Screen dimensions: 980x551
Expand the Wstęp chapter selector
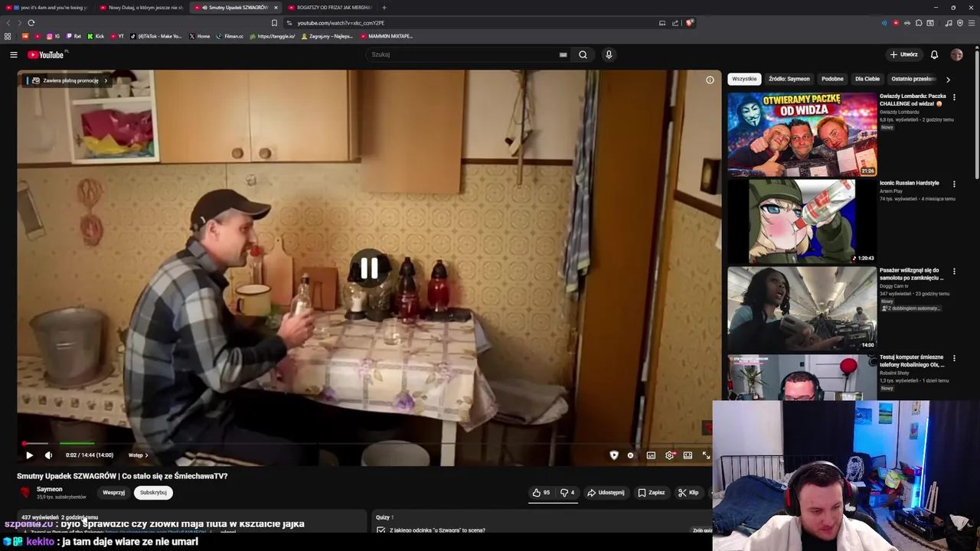(139, 455)
